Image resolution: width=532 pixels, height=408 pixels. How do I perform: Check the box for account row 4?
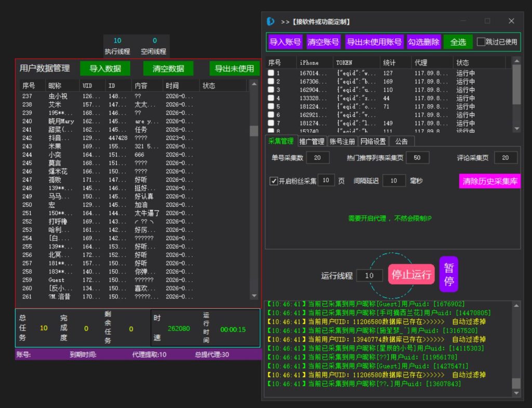click(x=271, y=98)
